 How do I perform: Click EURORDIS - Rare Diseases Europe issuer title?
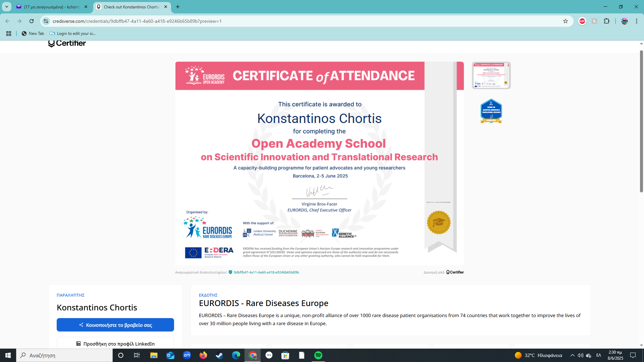(264, 303)
